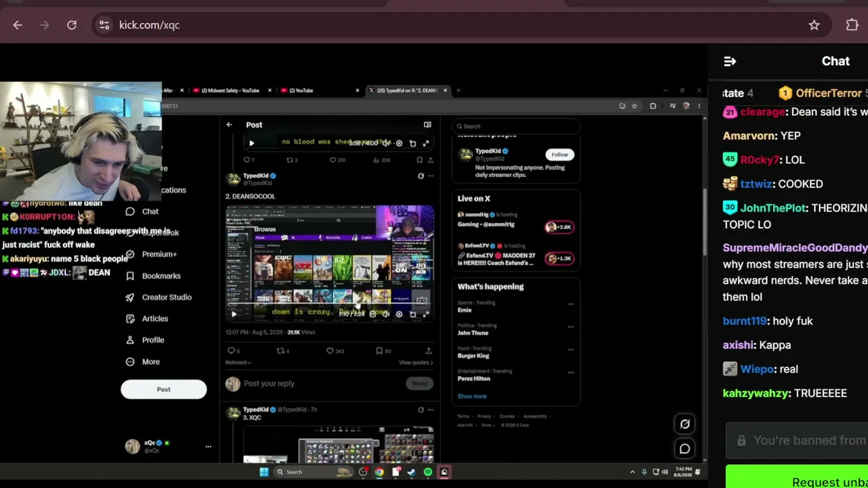Click the Post button in X sidebar

point(163,389)
